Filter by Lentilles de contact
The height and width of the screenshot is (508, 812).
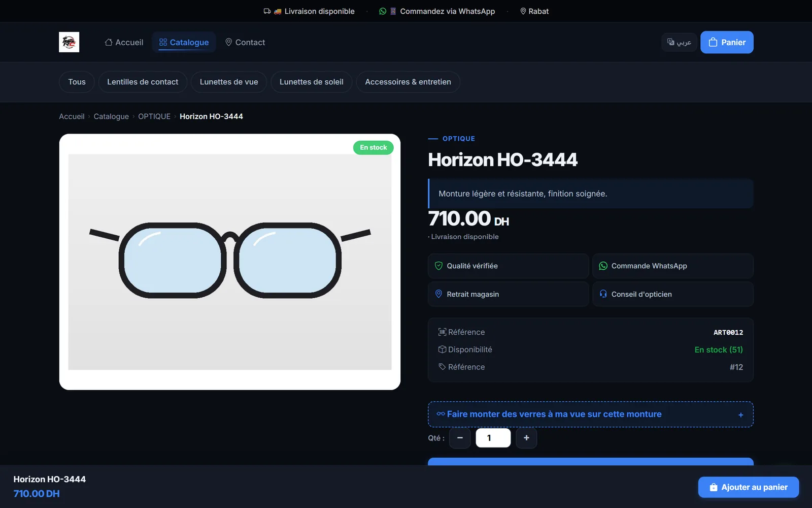(143, 82)
